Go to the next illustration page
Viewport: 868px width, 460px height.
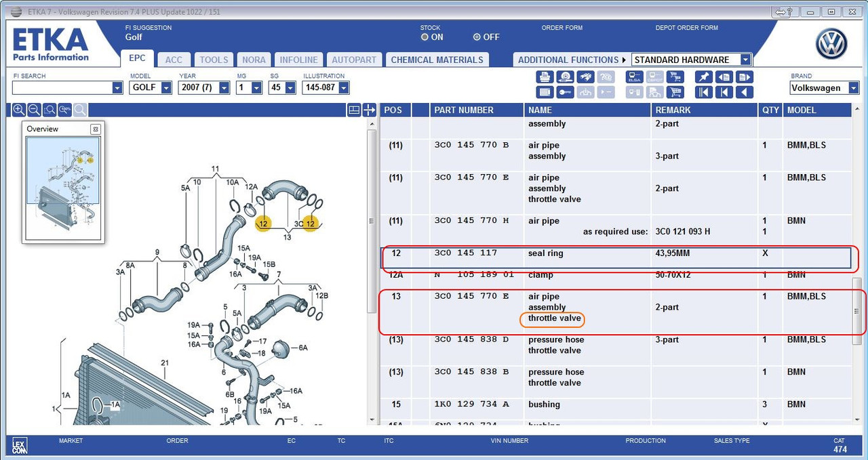(745, 77)
